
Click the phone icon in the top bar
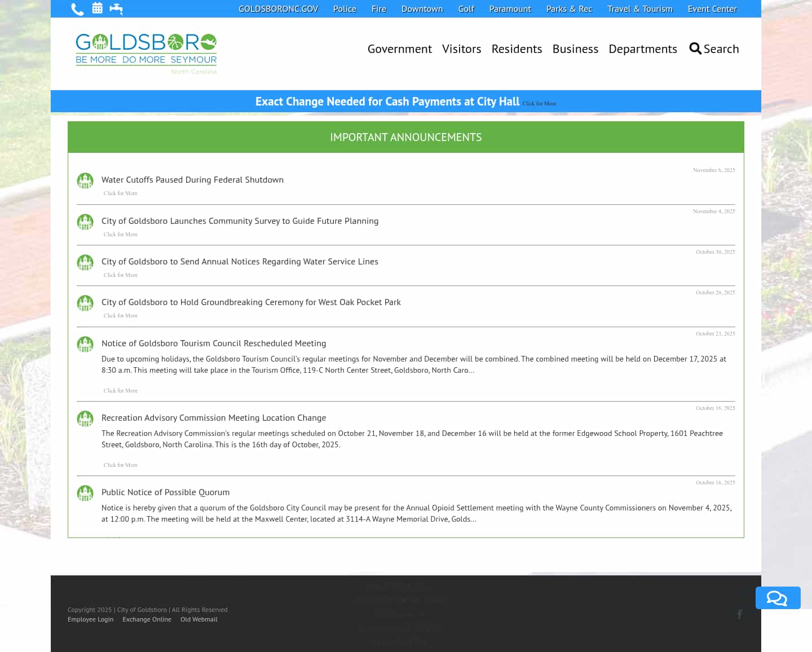(78, 8)
